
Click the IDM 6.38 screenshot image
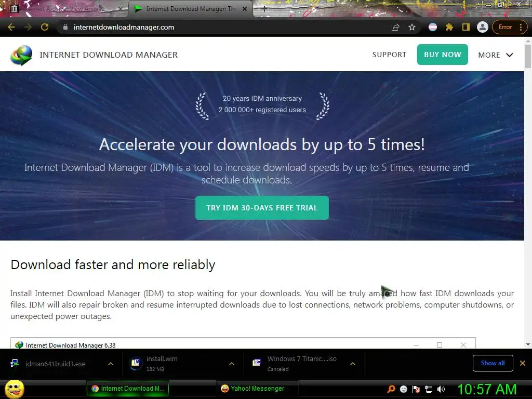tap(243, 343)
